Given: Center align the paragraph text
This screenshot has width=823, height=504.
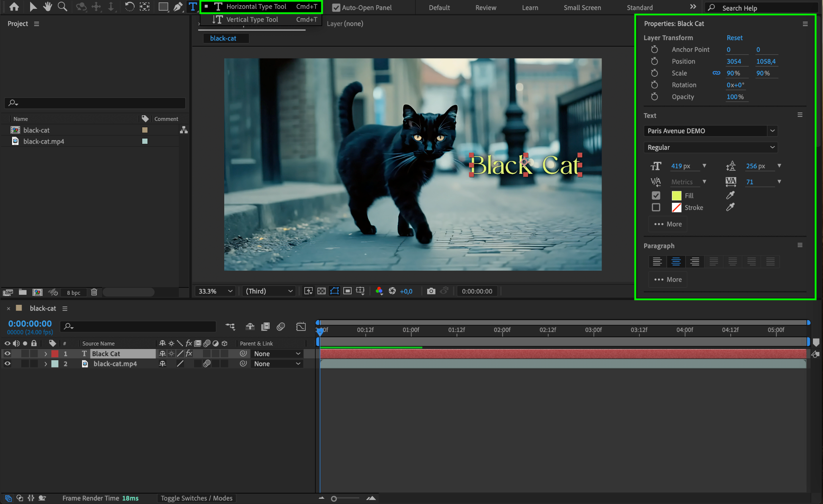Looking at the screenshot, I should 676,261.
